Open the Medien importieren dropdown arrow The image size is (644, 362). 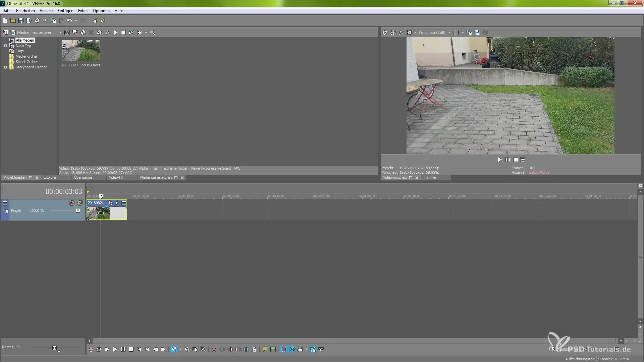click(60, 33)
